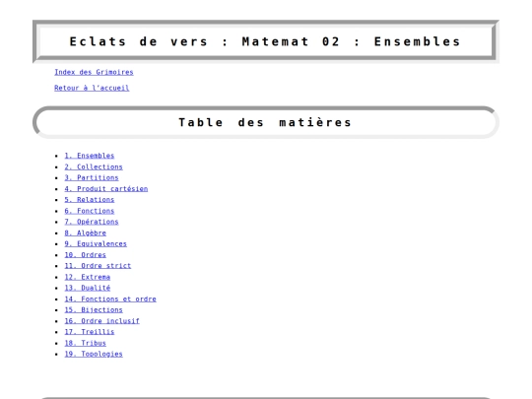
Task: Jump to 11. Ordre strict
Action: tap(98, 266)
